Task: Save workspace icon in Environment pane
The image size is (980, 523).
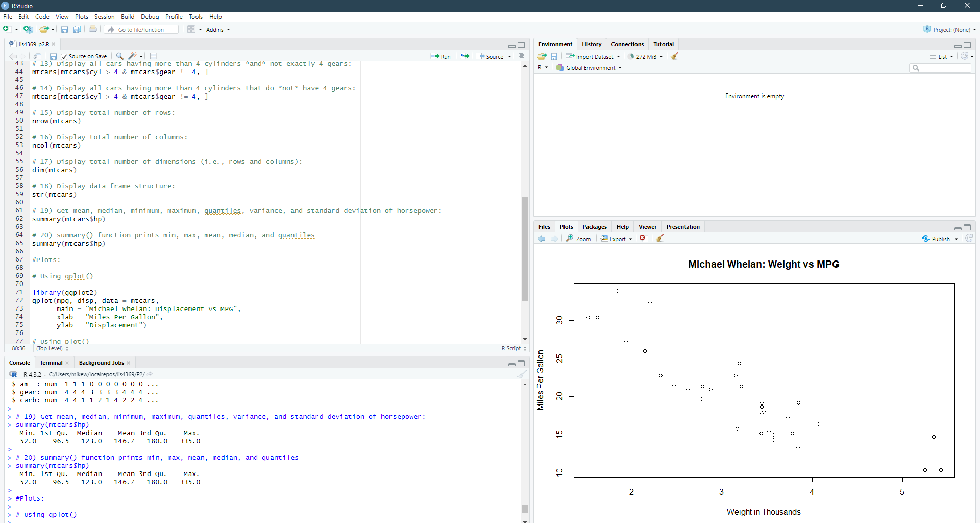Action: [x=554, y=56]
